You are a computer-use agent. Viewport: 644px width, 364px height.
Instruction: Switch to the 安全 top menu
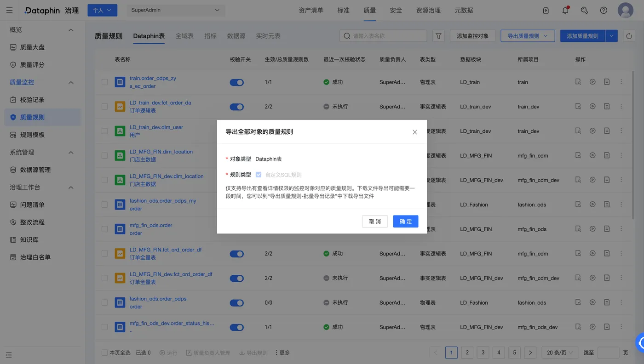[x=396, y=10]
